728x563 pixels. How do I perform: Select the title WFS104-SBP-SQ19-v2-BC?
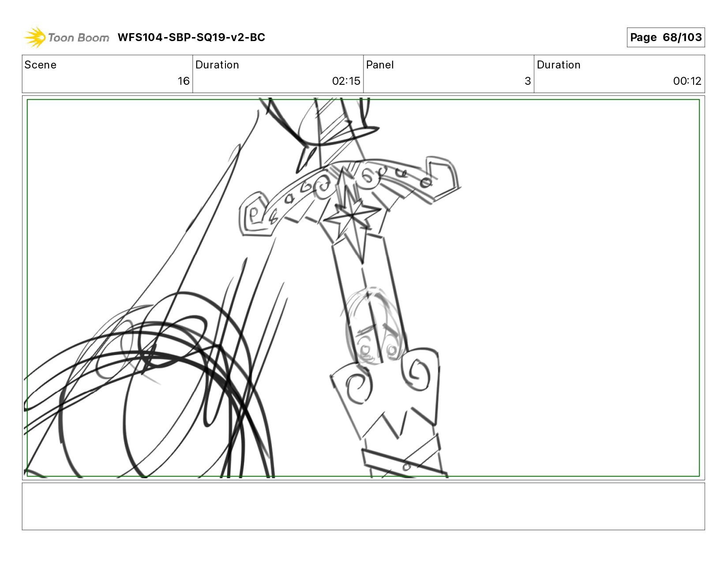coord(191,38)
